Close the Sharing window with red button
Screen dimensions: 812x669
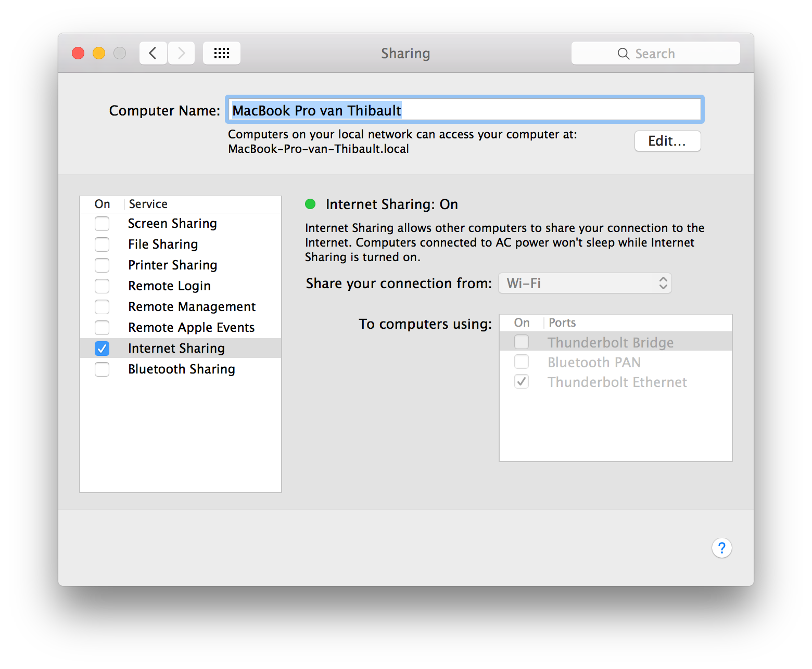coord(78,53)
